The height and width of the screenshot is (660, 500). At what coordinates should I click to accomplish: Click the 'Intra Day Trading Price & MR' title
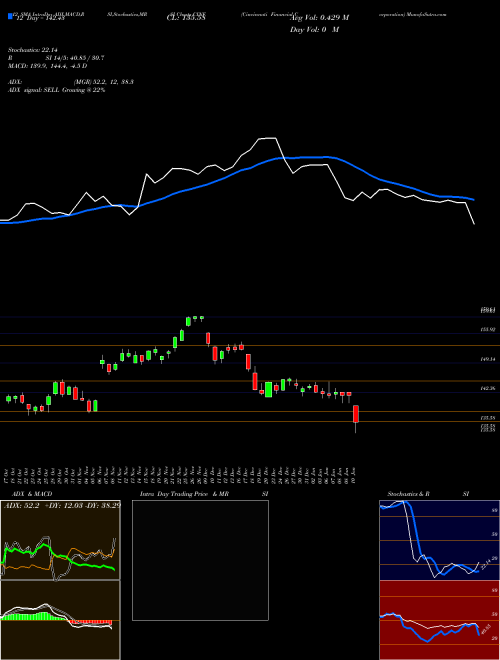(x=184, y=494)
